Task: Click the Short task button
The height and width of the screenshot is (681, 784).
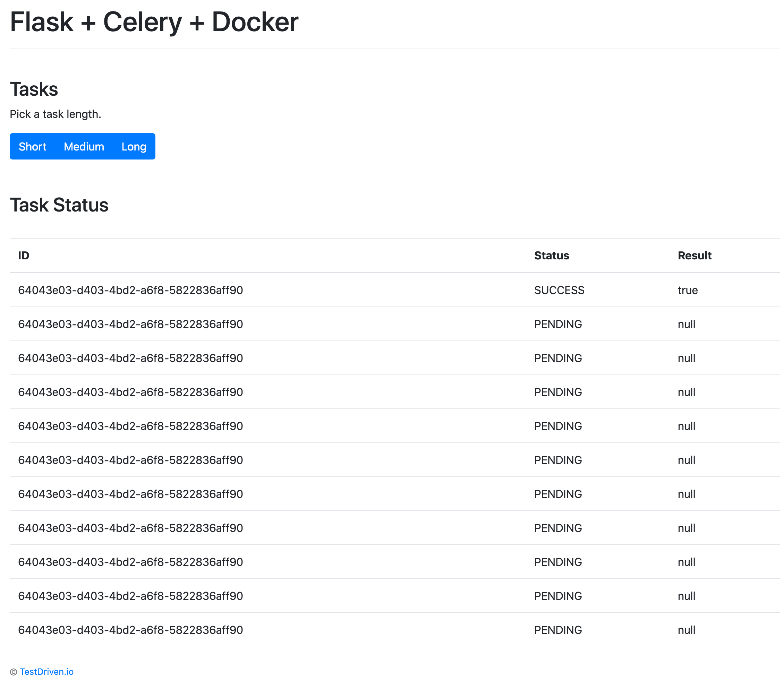Action: (x=32, y=146)
